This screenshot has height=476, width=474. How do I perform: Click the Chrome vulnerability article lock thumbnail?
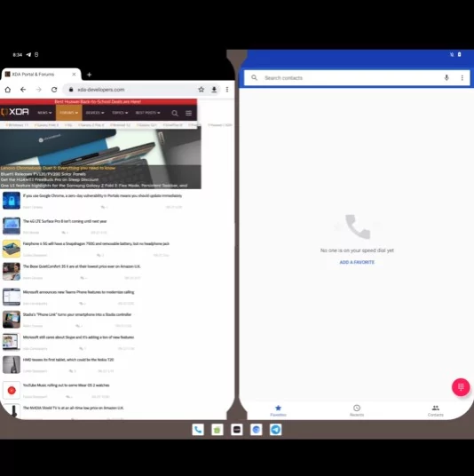click(12, 201)
